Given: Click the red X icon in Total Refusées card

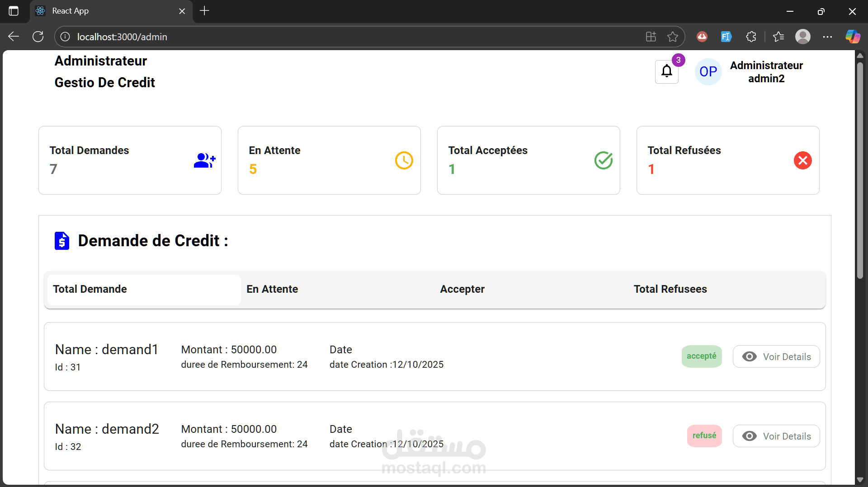Looking at the screenshot, I should (803, 160).
